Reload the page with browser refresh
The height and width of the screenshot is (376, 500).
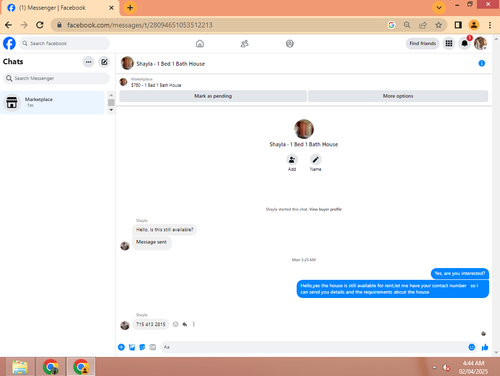point(40,25)
